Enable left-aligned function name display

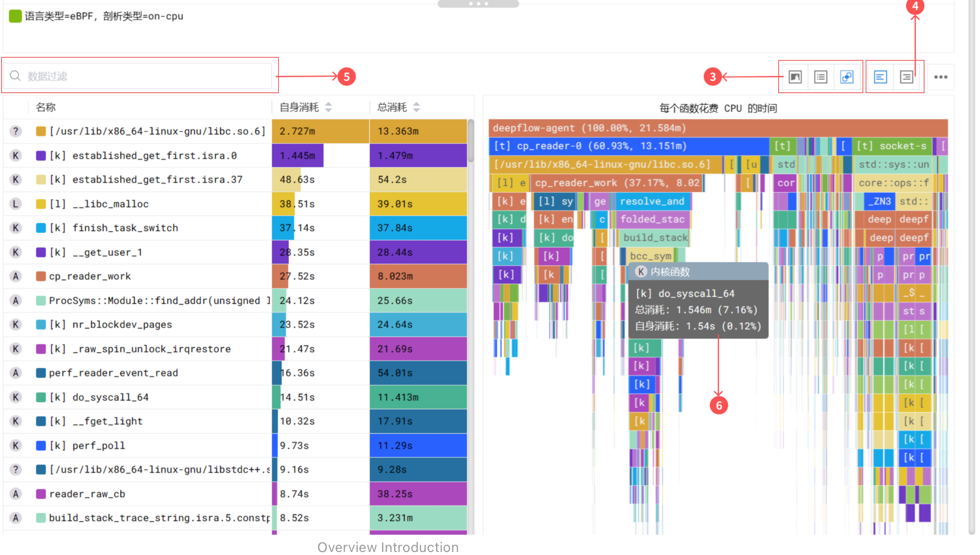coord(881,77)
